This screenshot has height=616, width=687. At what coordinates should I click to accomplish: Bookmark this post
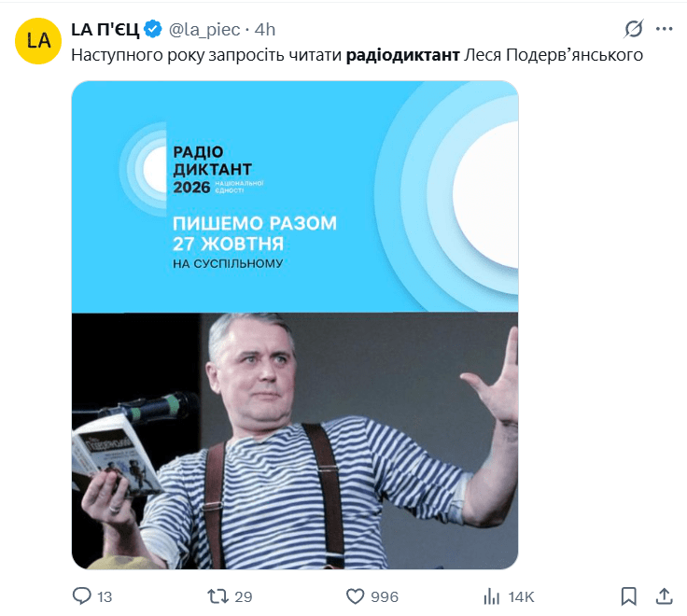point(629,596)
